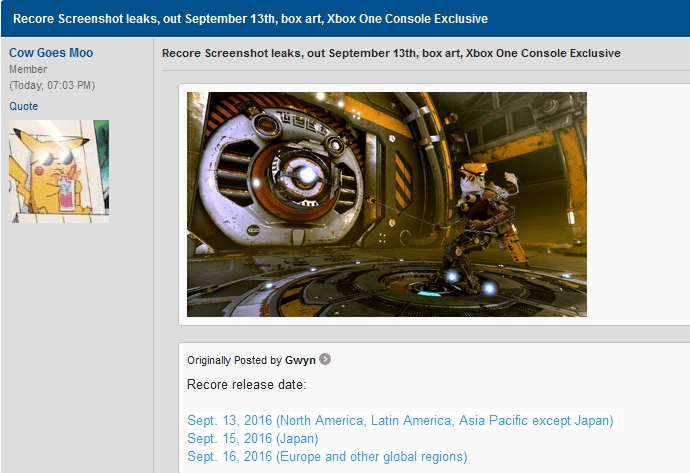
Task: Open the Sept. 13, 2016 North America link
Action: coord(400,420)
